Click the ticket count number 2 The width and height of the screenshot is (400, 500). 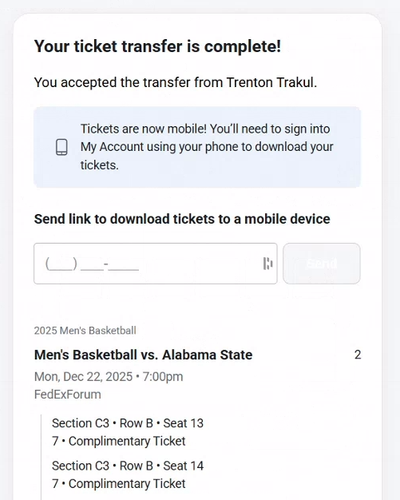coord(358,355)
